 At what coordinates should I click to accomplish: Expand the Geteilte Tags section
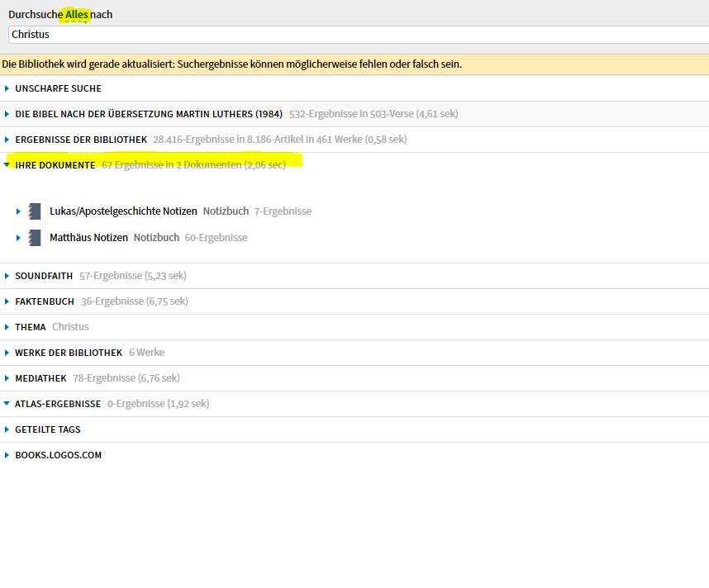click(7, 429)
